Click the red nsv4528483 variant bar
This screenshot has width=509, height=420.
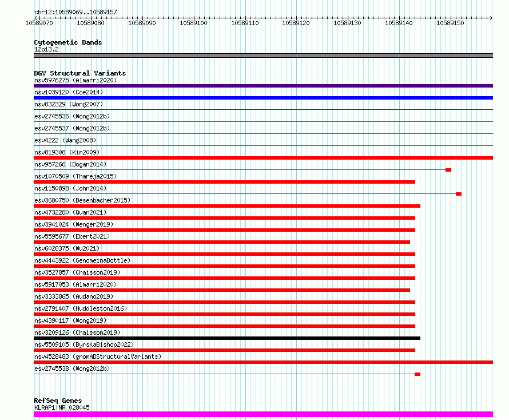(263, 362)
